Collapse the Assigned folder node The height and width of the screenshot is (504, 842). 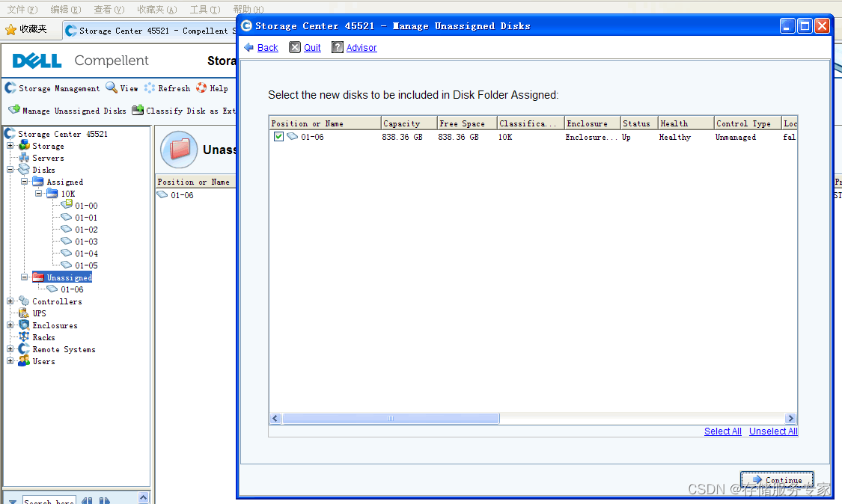tap(24, 182)
